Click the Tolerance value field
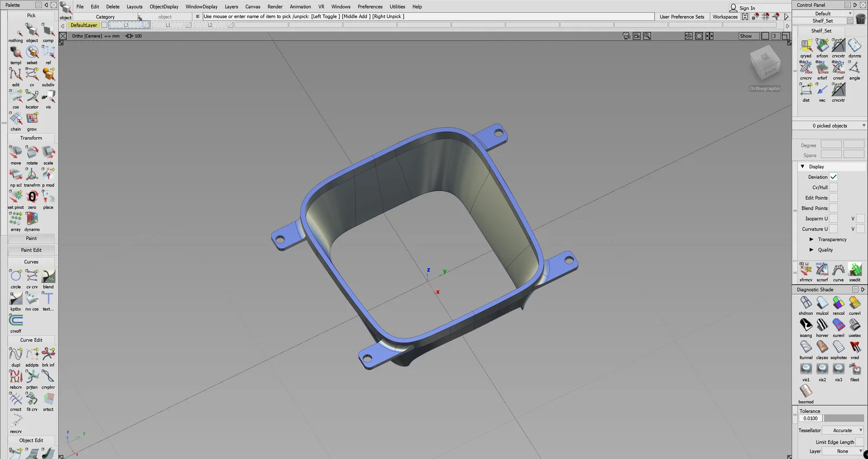 [x=810, y=418]
